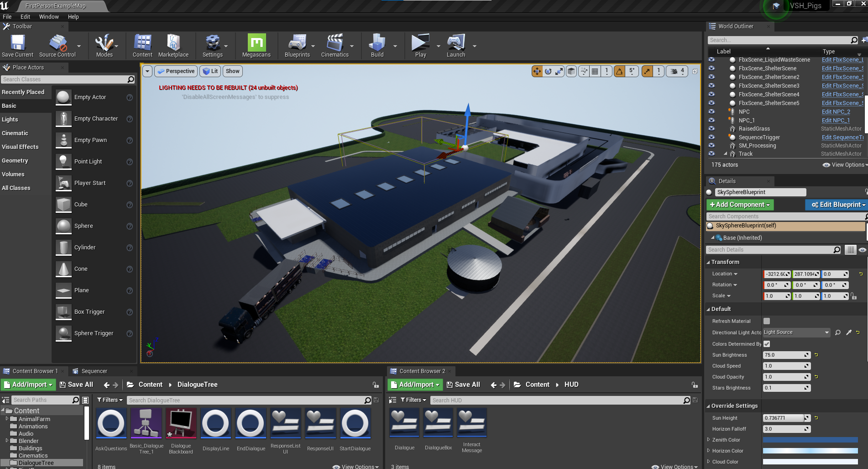
Task: Expand the Zenith Color property
Action: [x=709, y=440]
